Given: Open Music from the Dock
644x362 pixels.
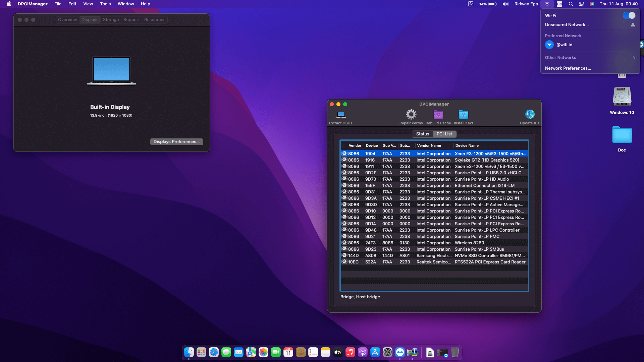Looking at the screenshot, I should tap(350, 352).
